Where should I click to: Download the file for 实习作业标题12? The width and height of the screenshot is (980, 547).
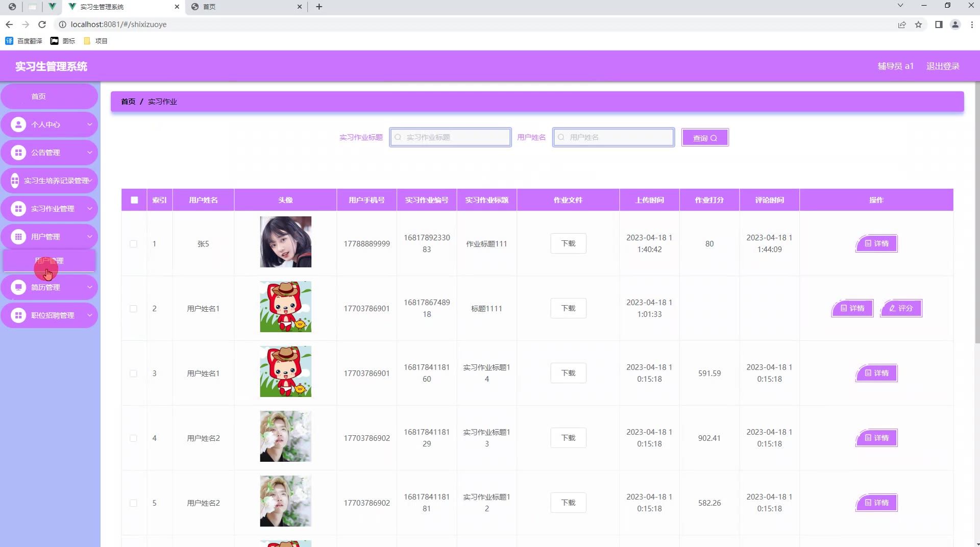pyautogui.click(x=568, y=503)
